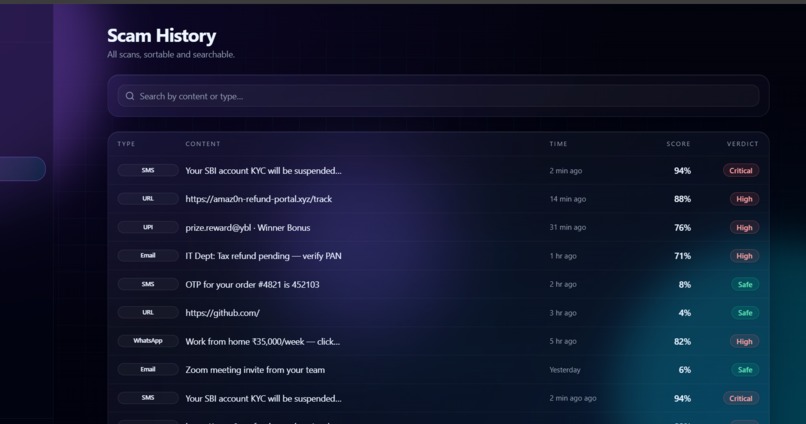Click the Safe verdict badge on the Zoom meeting row
This screenshot has width=806, height=424.
click(745, 370)
